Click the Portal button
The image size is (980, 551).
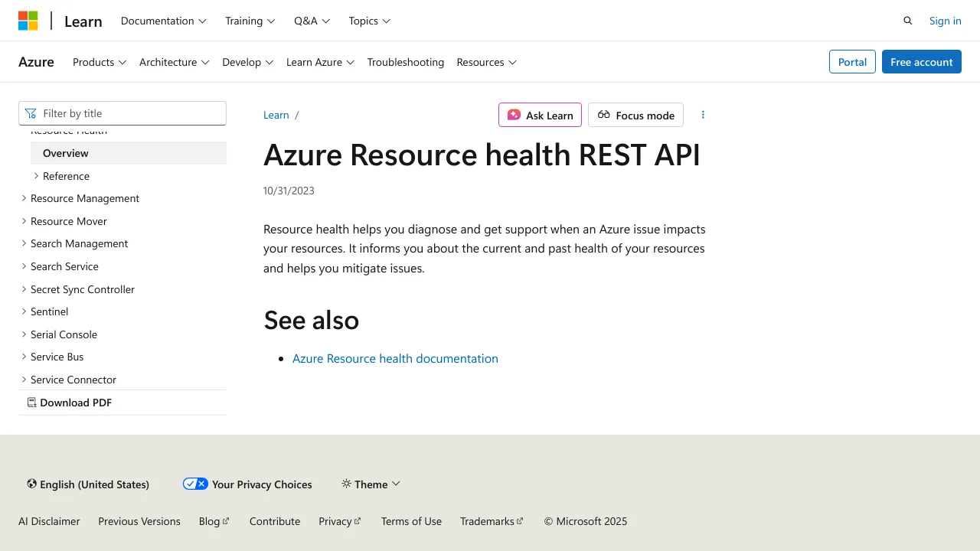pos(852,62)
